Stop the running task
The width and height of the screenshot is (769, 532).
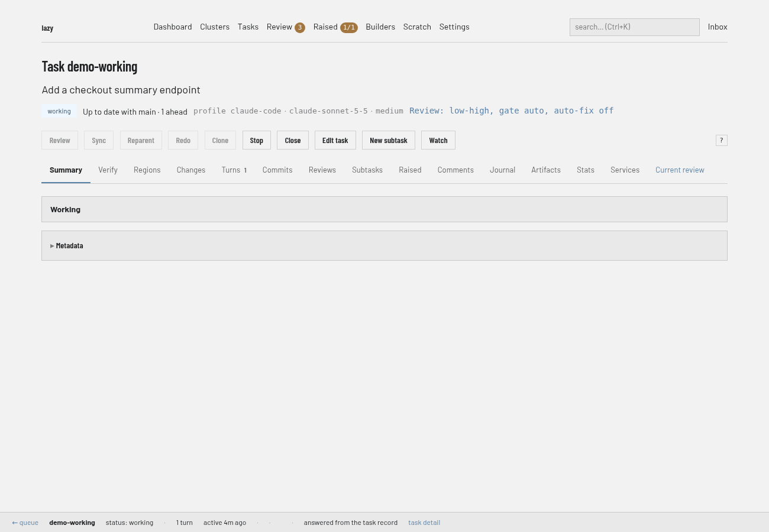click(x=257, y=140)
